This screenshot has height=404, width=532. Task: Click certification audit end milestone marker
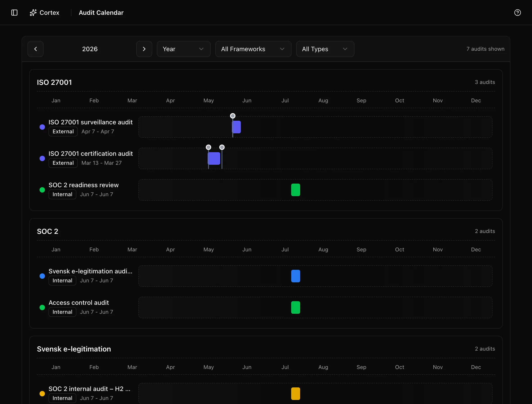(222, 147)
